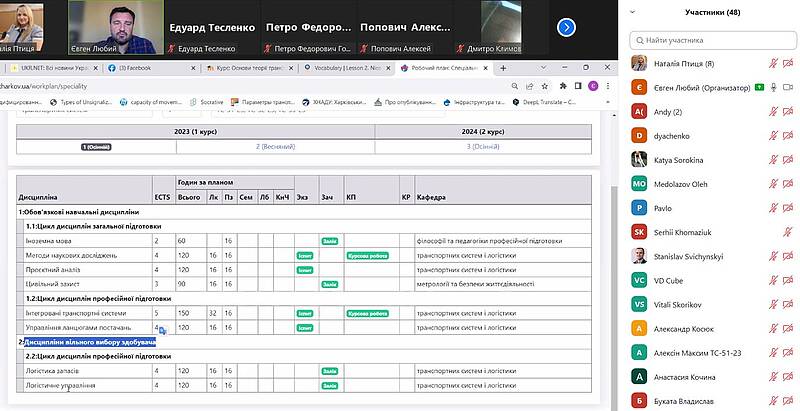Click the translate popup icon near selected text
Image resolution: width=800 pixels, height=411 pixels.
163,330
